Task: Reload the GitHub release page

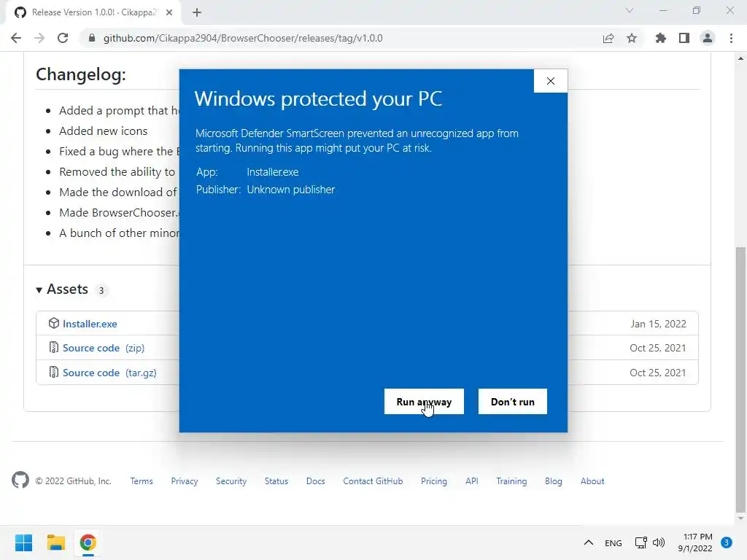Action: coord(63,38)
